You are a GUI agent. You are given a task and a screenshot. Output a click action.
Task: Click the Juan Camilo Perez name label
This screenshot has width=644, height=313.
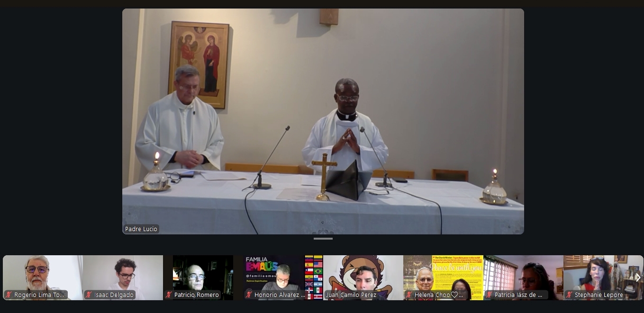coord(351,295)
